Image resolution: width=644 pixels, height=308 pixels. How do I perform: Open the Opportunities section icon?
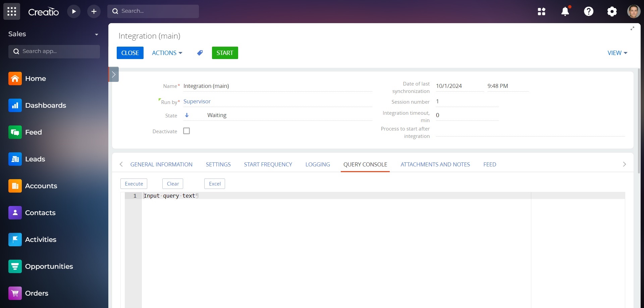pyautogui.click(x=15, y=266)
